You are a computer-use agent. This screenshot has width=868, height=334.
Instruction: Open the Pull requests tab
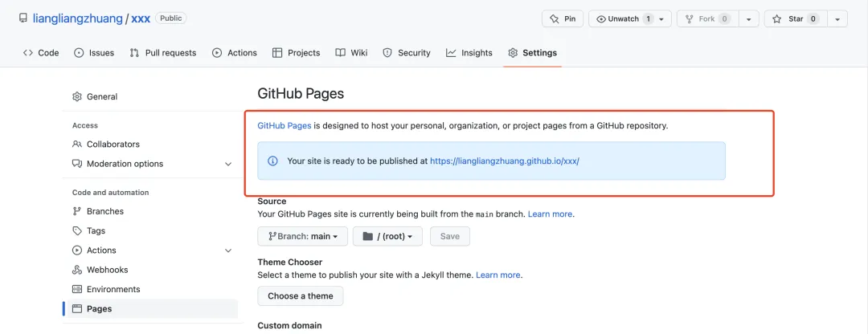coord(162,53)
